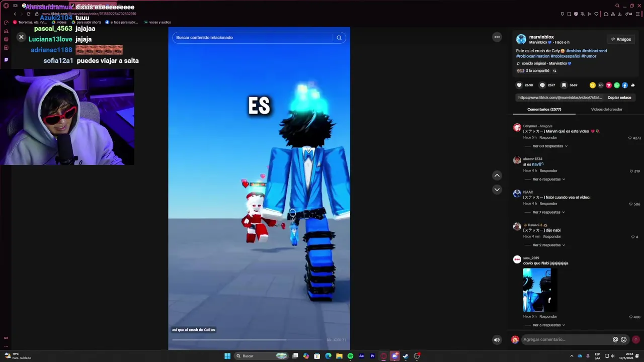Open the emoji picker in comment box
Image resolution: width=644 pixels, height=362 pixels.
click(624, 340)
